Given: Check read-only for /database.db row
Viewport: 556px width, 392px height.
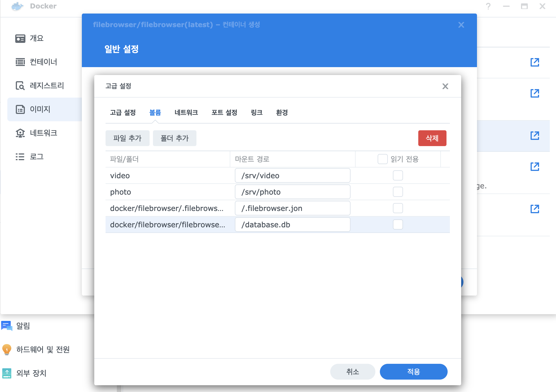Looking at the screenshot, I should click(398, 225).
